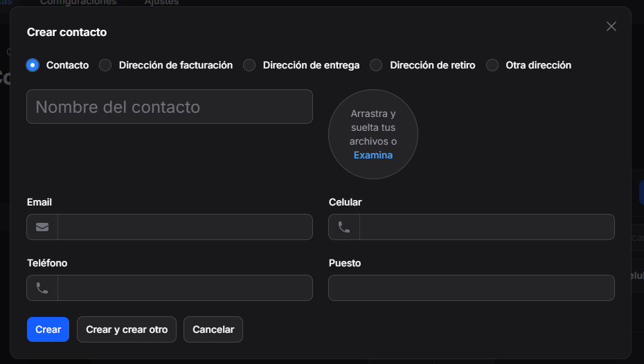Viewport: 644px width, 364px height.
Task: Click the envelope icon in Email field
Action: click(x=42, y=227)
